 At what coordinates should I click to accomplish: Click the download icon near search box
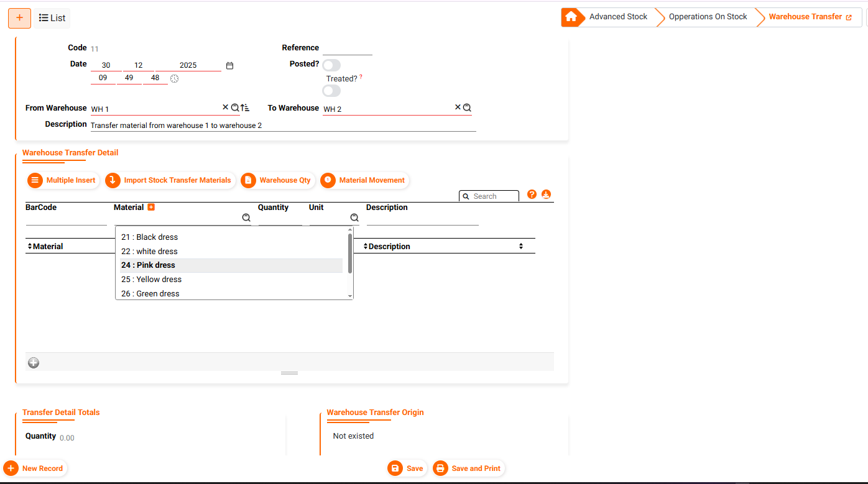click(546, 194)
